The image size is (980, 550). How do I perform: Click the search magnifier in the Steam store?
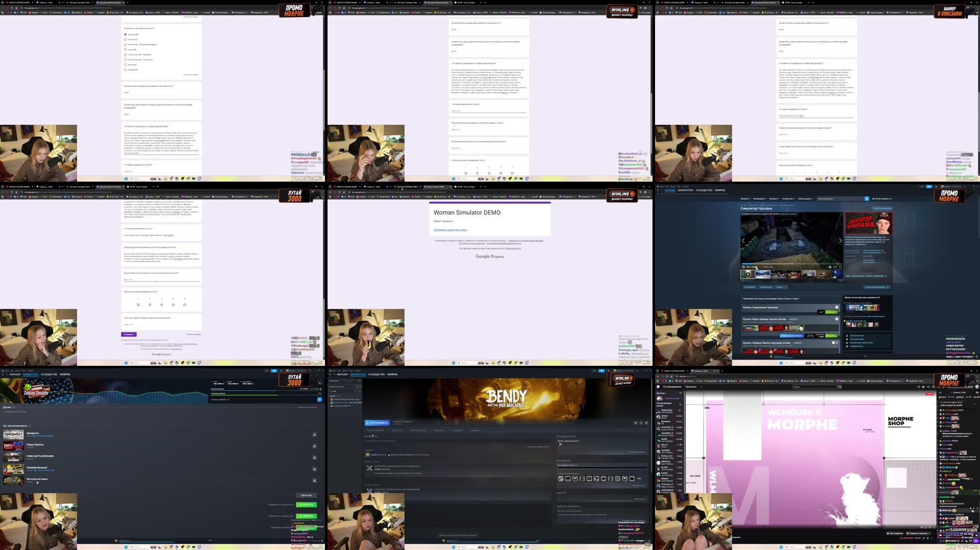click(866, 199)
